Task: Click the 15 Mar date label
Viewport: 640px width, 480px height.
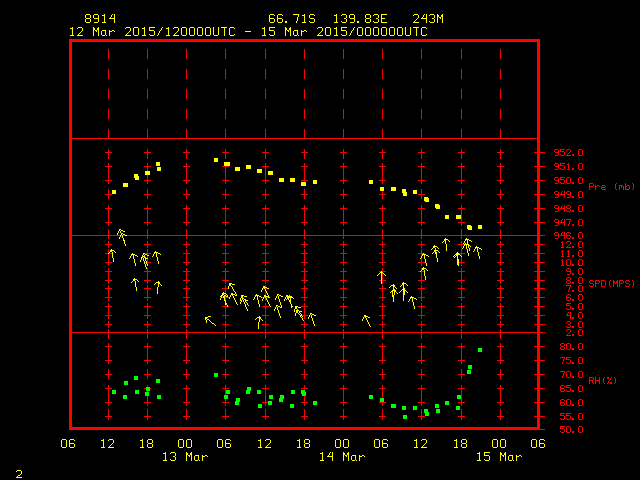Action: click(498, 457)
